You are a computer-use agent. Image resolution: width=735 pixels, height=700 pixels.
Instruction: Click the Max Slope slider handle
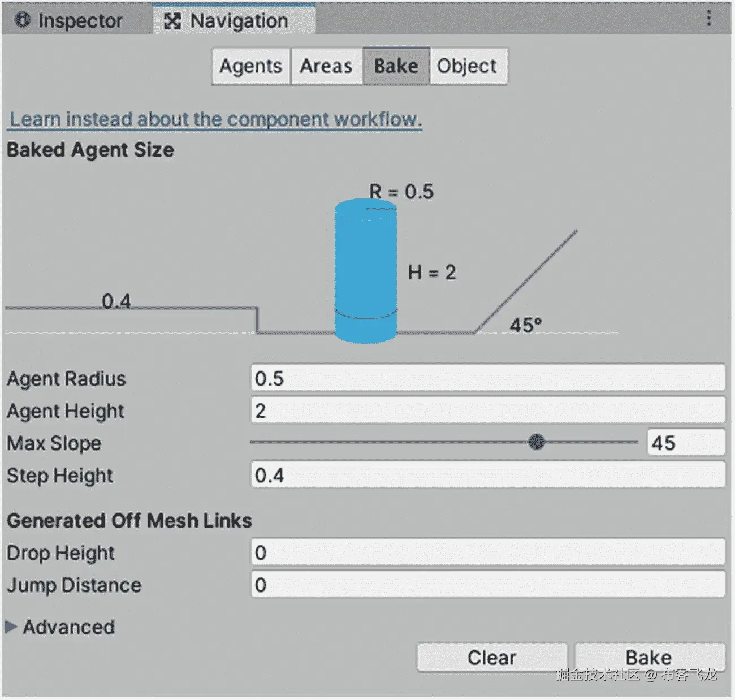537,442
